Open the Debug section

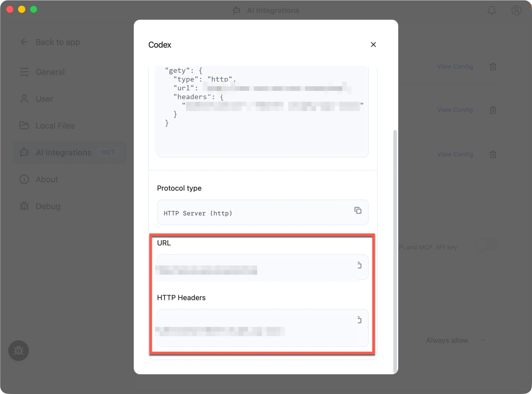pyautogui.click(x=70, y=206)
